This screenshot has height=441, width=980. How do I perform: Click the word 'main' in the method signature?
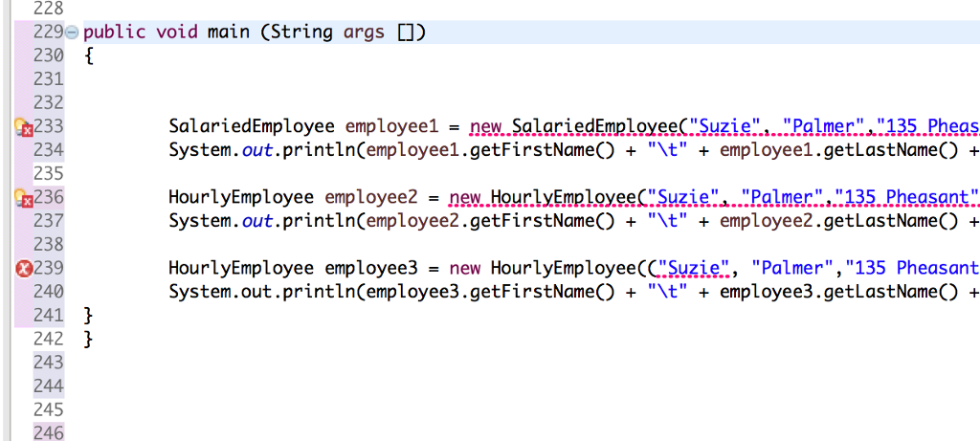pyautogui.click(x=229, y=32)
